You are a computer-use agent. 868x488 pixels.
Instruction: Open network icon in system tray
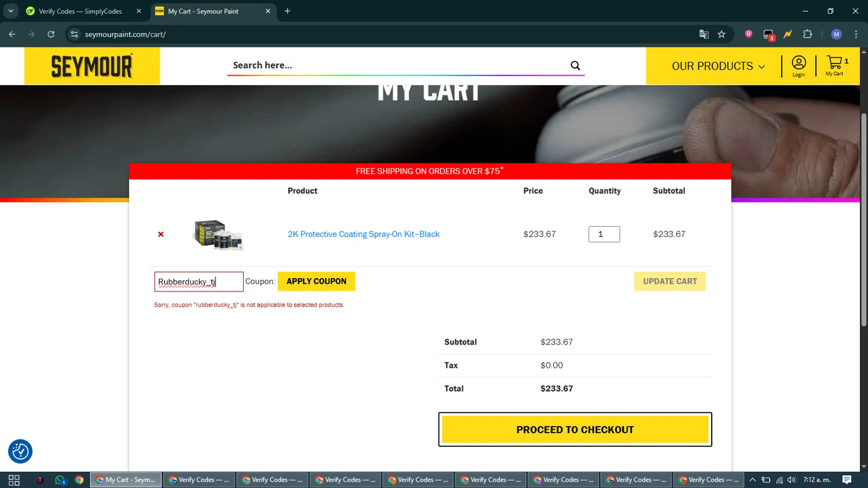[779, 480]
